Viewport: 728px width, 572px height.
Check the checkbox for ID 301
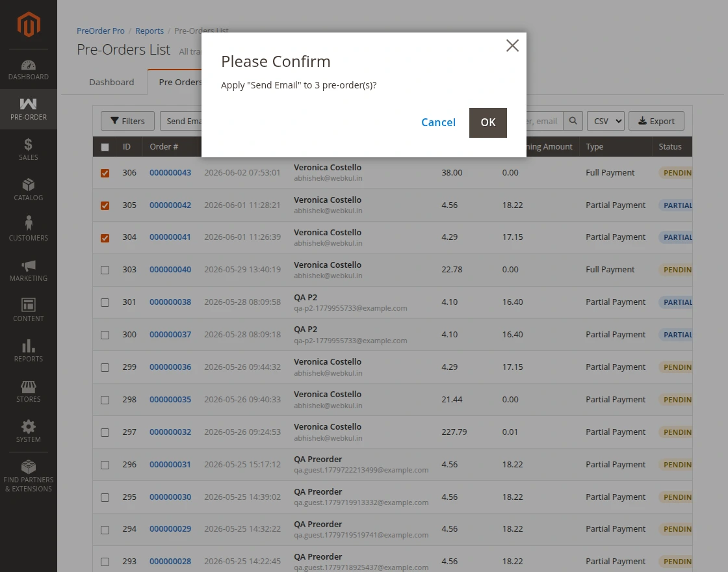click(105, 303)
